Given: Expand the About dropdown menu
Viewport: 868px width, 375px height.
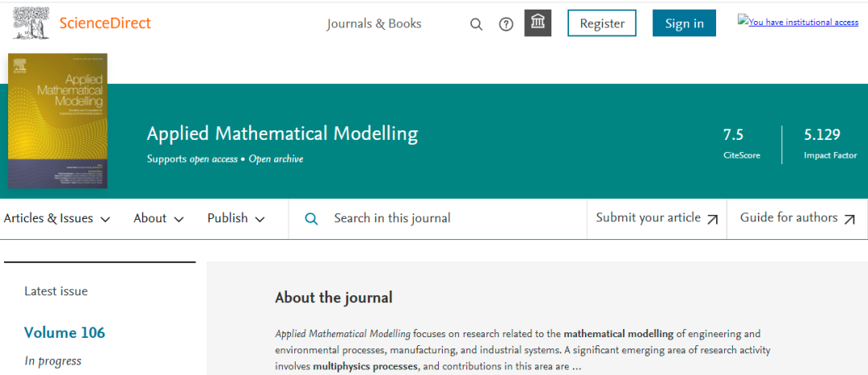Looking at the screenshot, I should [x=158, y=219].
